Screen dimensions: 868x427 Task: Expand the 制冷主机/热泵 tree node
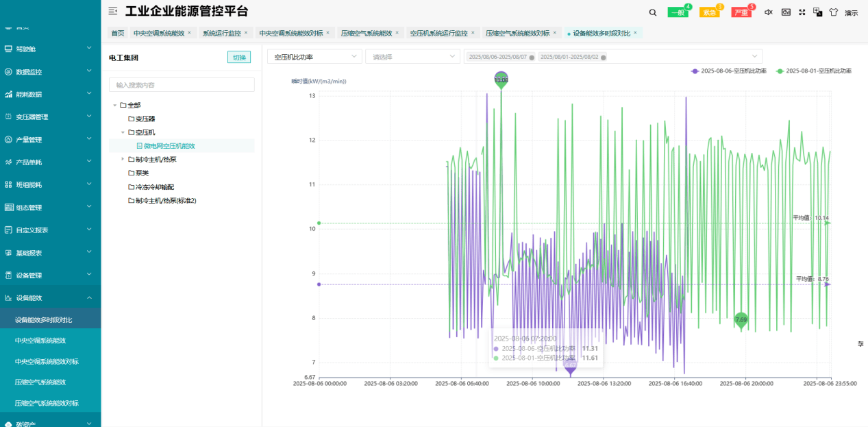(123, 159)
